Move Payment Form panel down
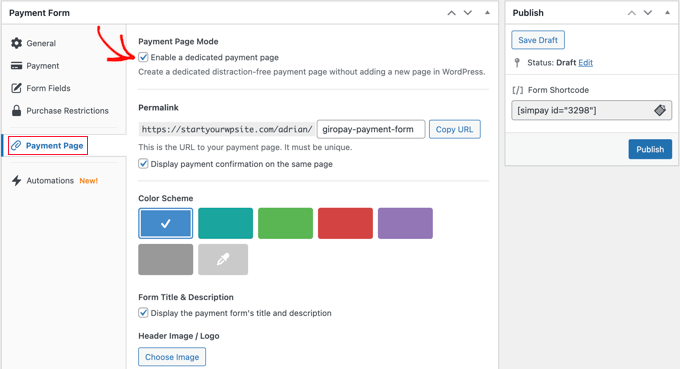Image resolution: width=680 pixels, height=369 pixels. coord(468,13)
